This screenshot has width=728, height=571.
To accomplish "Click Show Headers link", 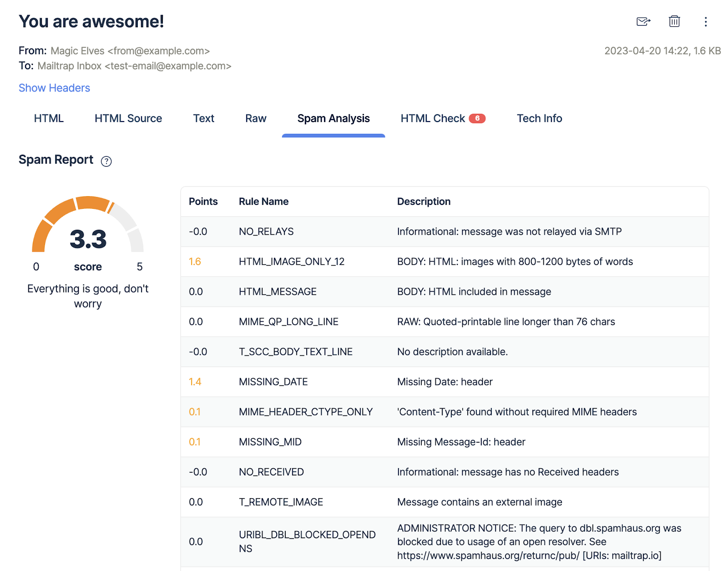I will 54,88.
